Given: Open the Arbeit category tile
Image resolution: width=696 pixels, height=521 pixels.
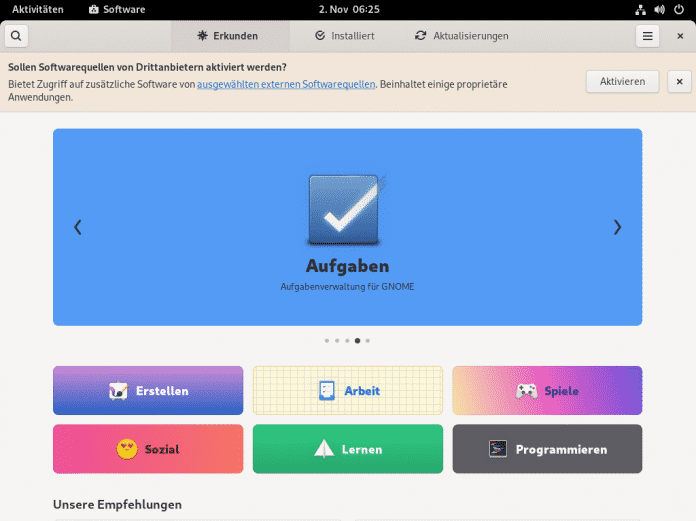Looking at the screenshot, I should (x=347, y=391).
